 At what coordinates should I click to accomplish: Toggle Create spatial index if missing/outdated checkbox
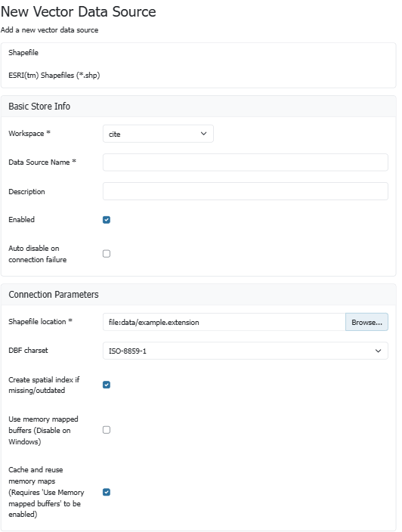tap(107, 385)
